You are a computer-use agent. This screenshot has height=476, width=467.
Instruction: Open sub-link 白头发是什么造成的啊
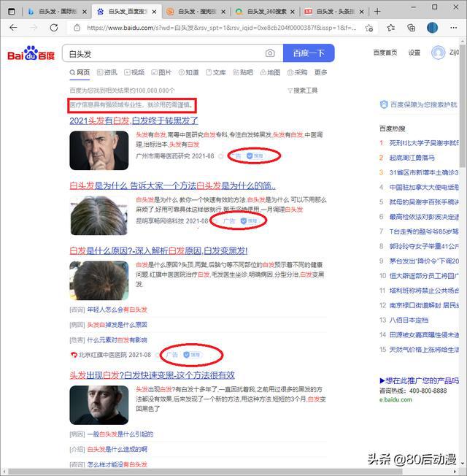coord(117,449)
